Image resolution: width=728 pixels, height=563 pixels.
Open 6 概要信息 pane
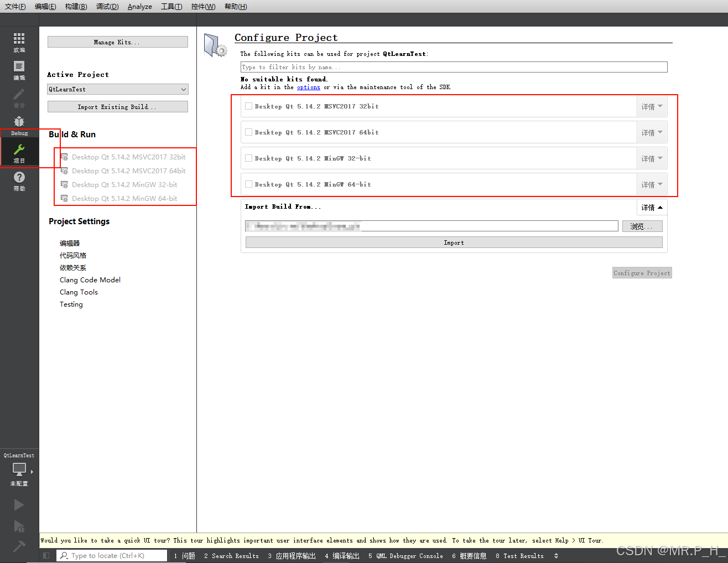469,556
